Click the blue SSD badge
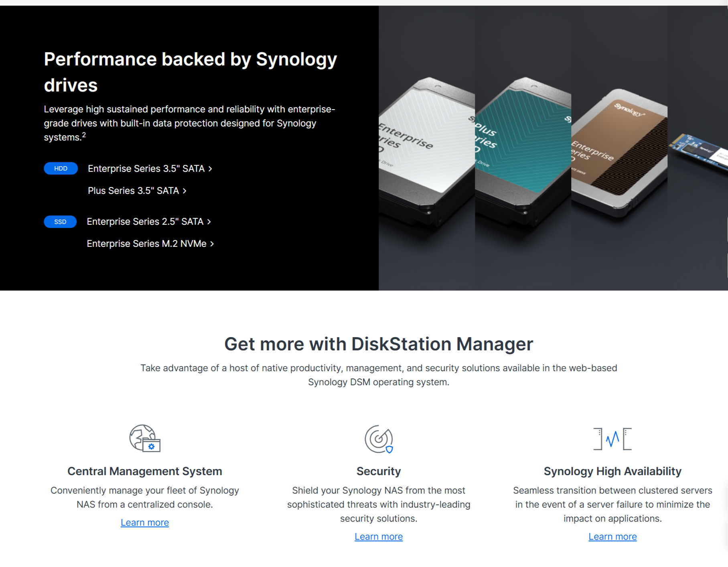 [60, 222]
